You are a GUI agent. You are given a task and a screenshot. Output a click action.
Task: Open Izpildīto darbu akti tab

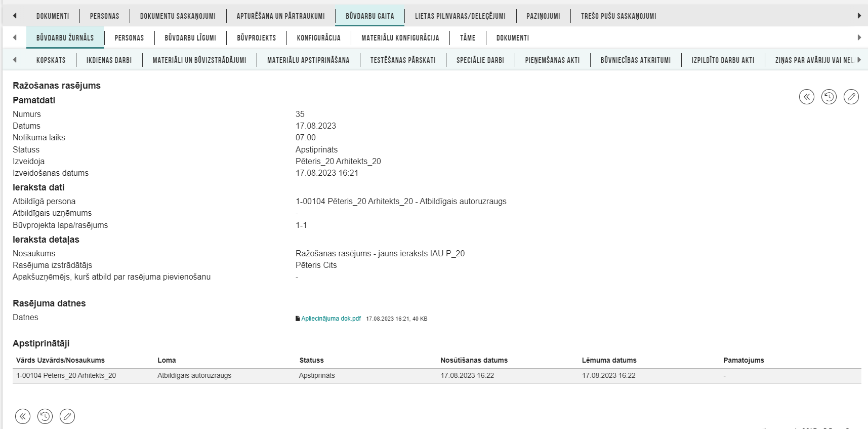[723, 60]
